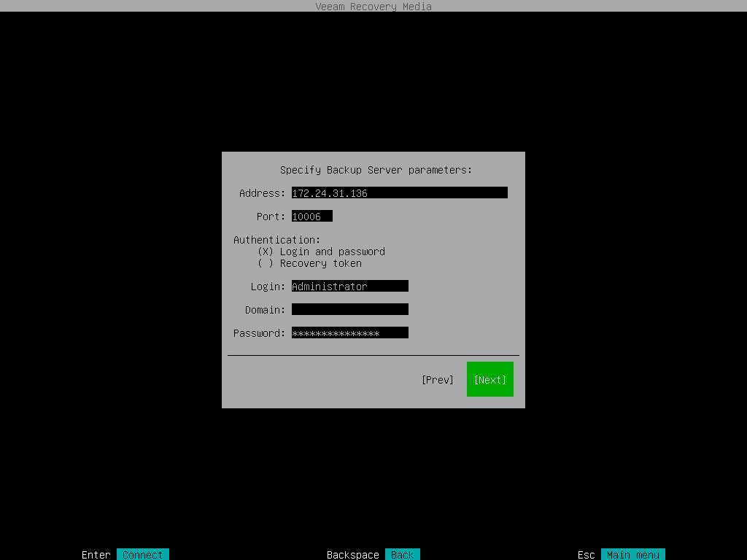Click the 'Esc' key hint text
The height and width of the screenshot is (560, 747).
point(586,554)
